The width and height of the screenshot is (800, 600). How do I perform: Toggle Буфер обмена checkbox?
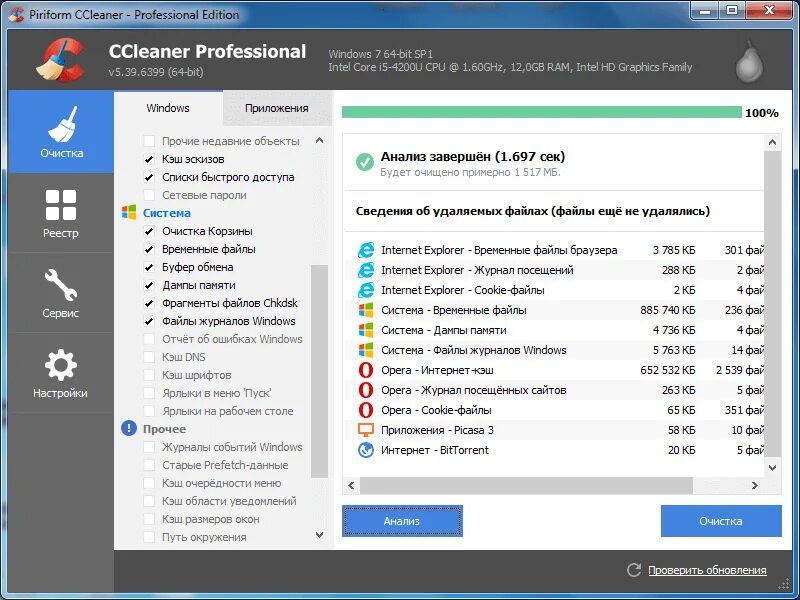pyautogui.click(x=149, y=267)
